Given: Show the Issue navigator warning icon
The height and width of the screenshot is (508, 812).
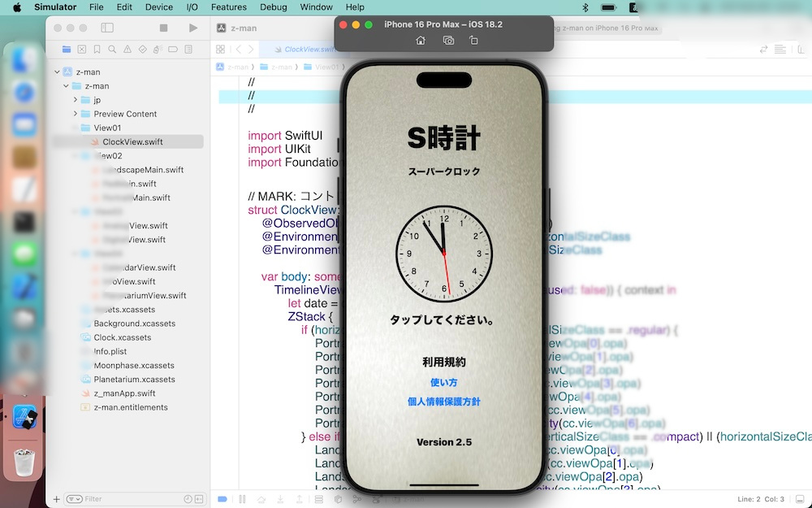Looking at the screenshot, I should point(127,50).
